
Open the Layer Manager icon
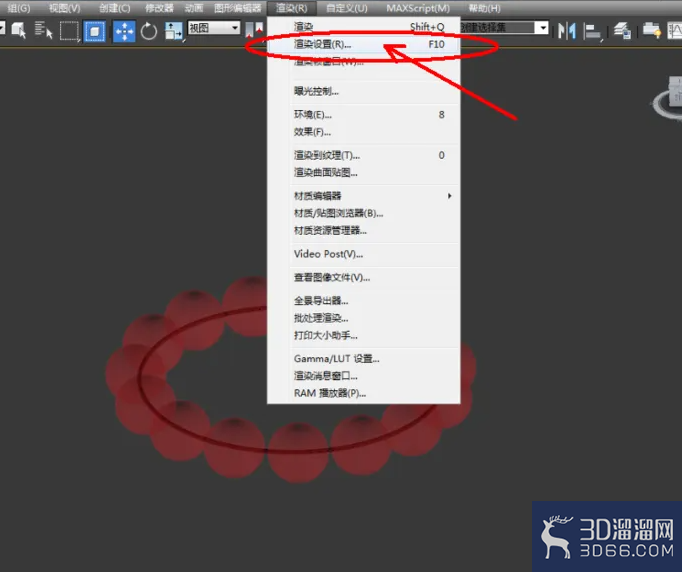(622, 31)
